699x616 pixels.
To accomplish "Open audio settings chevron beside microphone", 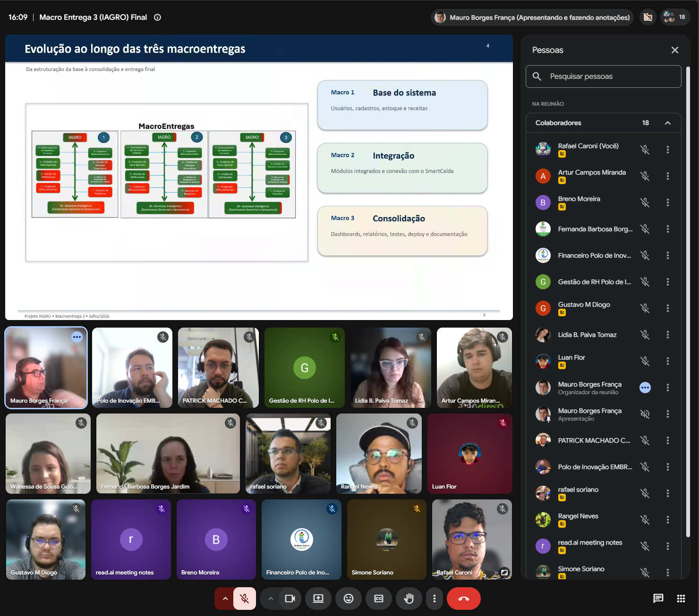I will click(225, 599).
